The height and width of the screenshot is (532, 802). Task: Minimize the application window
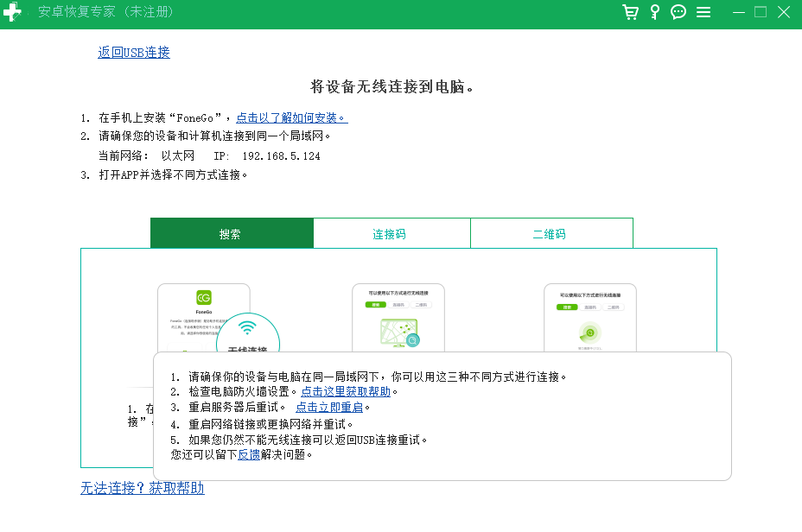point(738,12)
